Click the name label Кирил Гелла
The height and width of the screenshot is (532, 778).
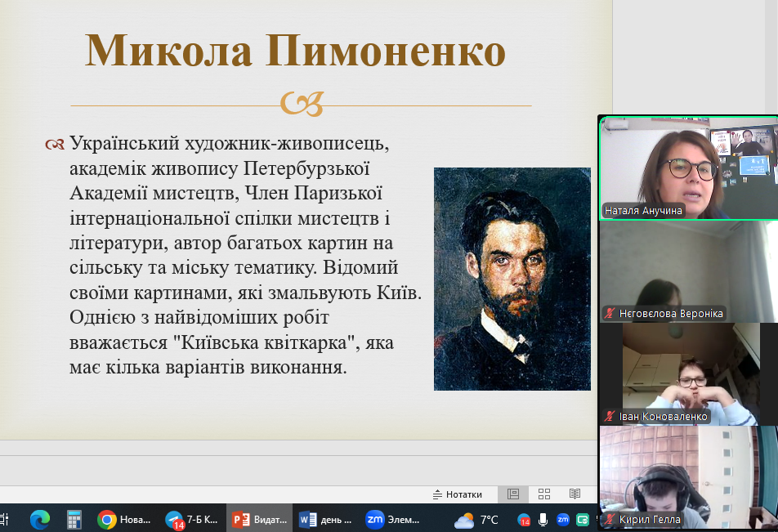click(x=650, y=520)
